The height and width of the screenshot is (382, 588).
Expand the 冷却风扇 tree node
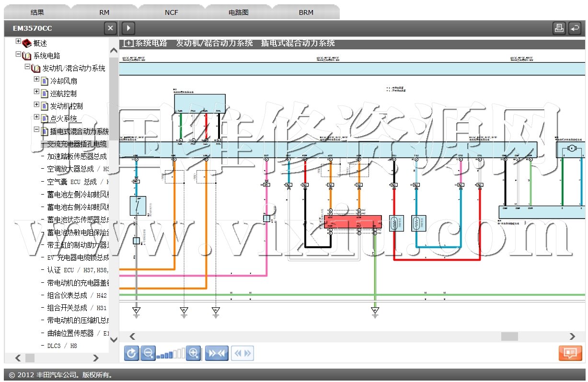(x=36, y=79)
